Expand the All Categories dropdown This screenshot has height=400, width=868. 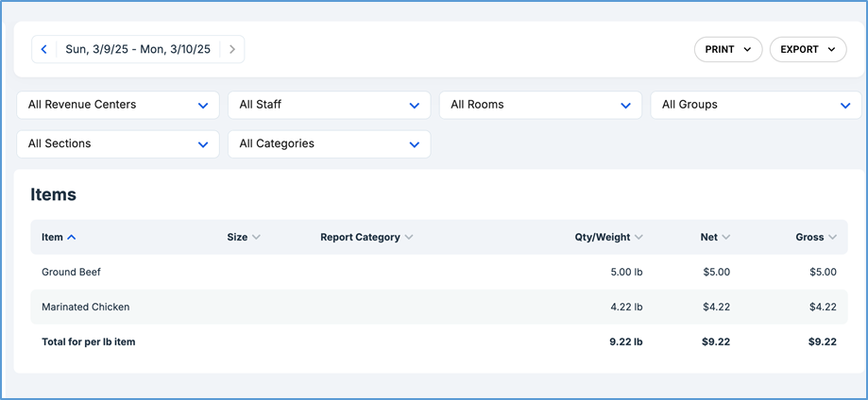point(329,144)
